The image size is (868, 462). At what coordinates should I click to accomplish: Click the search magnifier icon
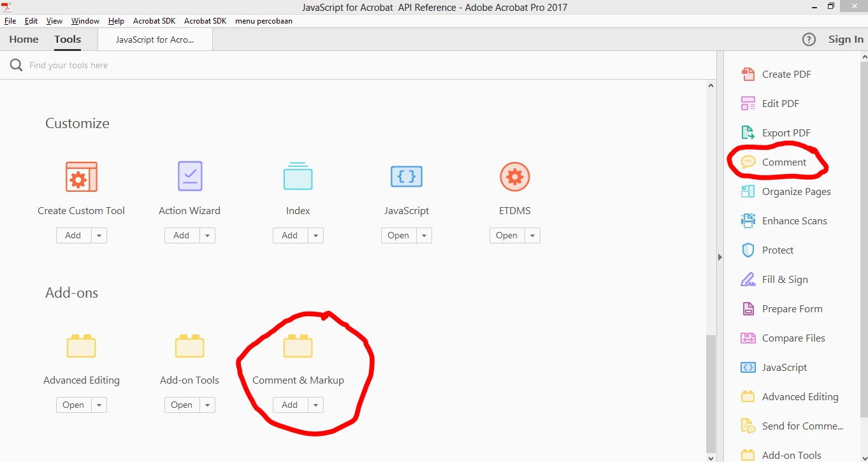click(16, 65)
